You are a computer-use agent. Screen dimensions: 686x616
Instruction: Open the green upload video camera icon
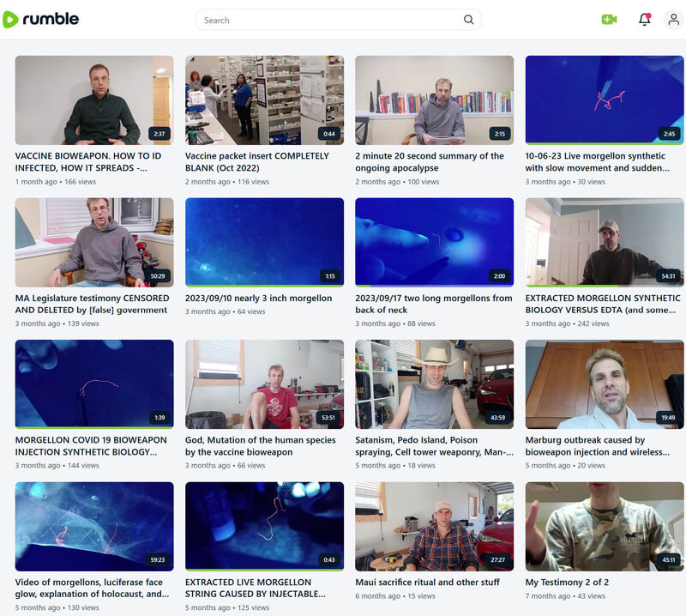609,19
